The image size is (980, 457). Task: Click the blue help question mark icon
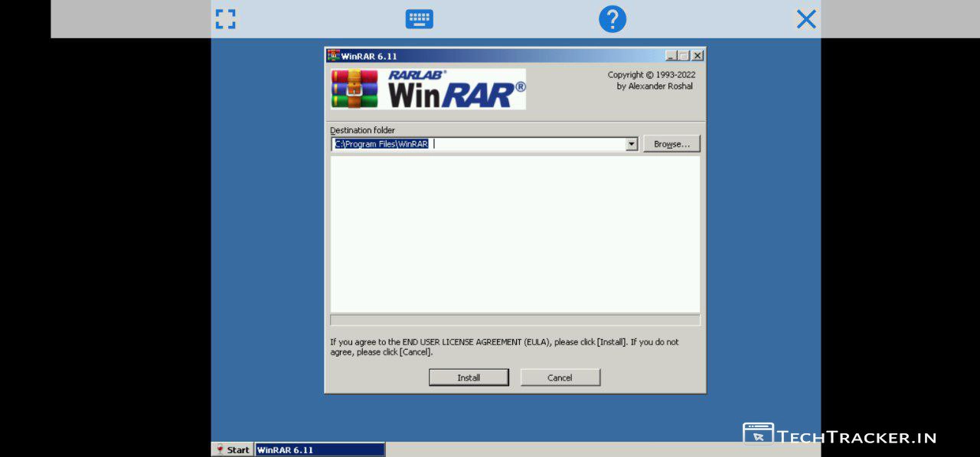(x=612, y=19)
